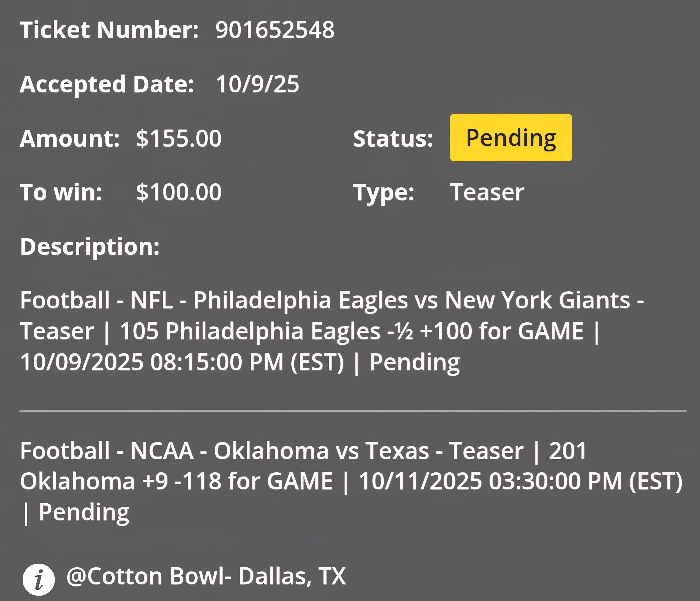The image size is (700, 601).
Task: Click the Ticket Number label
Action: point(109,30)
